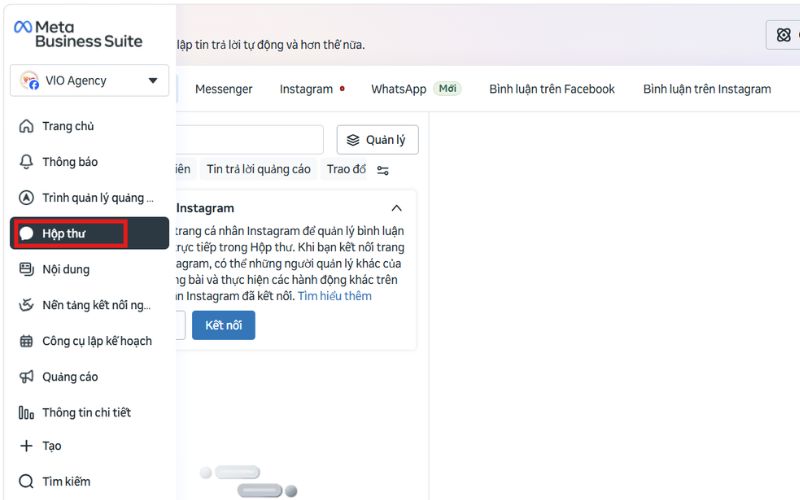The image size is (800, 500).
Task: Open Nội dung content icon
Action: coord(26,269)
